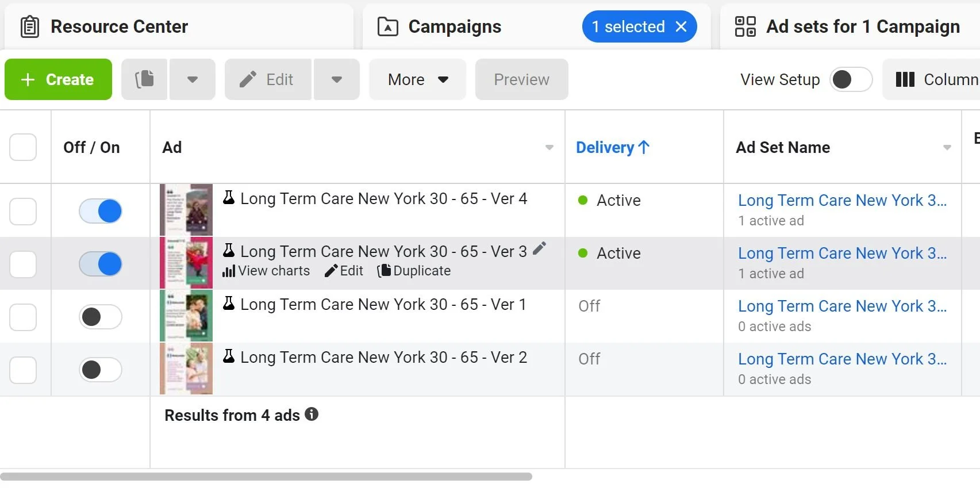Image resolution: width=980 pixels, height=495 pixels.
Task: Click the info icon next to Results from 4 ads
Action: click(312, 414)
